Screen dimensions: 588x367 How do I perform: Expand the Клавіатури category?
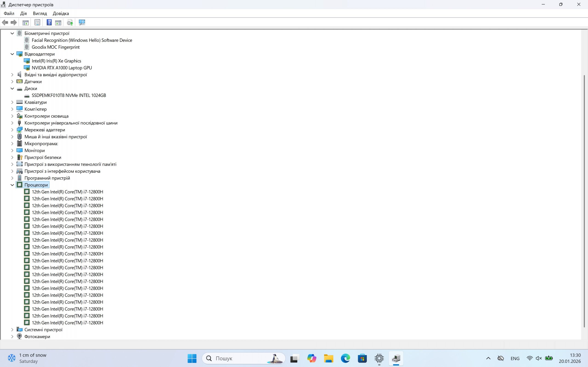click(12, 102)
